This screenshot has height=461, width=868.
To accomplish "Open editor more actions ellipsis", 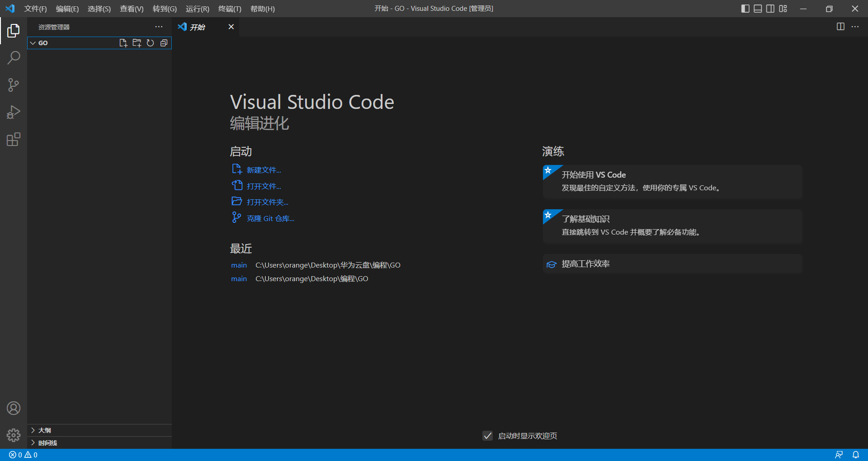I will (855, 27).
